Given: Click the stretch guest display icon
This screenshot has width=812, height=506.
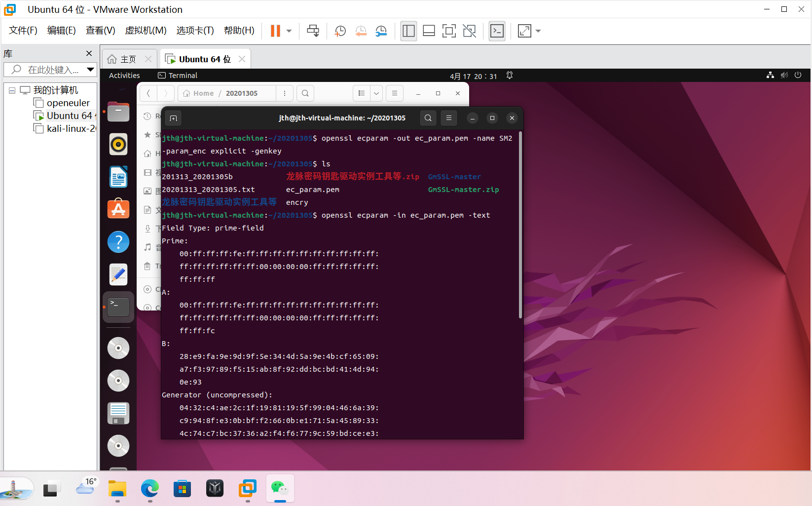Looking at the screenshot, I should [x=524, y=31].
